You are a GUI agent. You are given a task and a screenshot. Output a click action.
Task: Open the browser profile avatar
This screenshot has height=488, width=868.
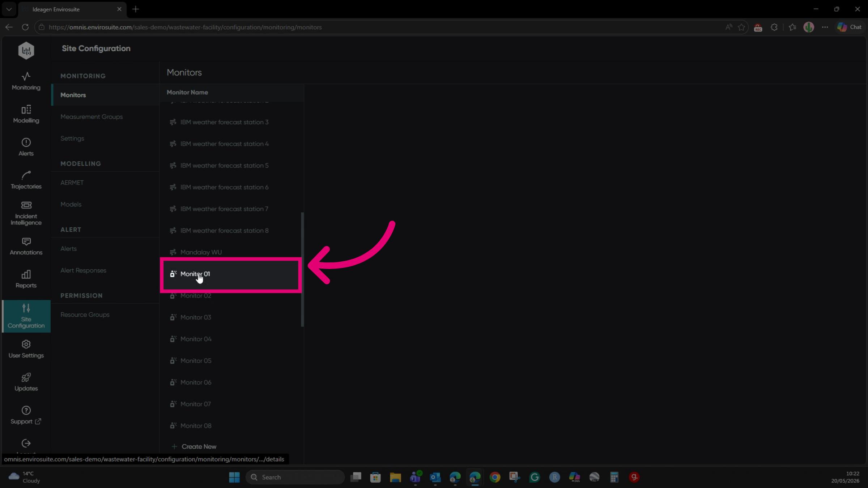click(809, 27)
